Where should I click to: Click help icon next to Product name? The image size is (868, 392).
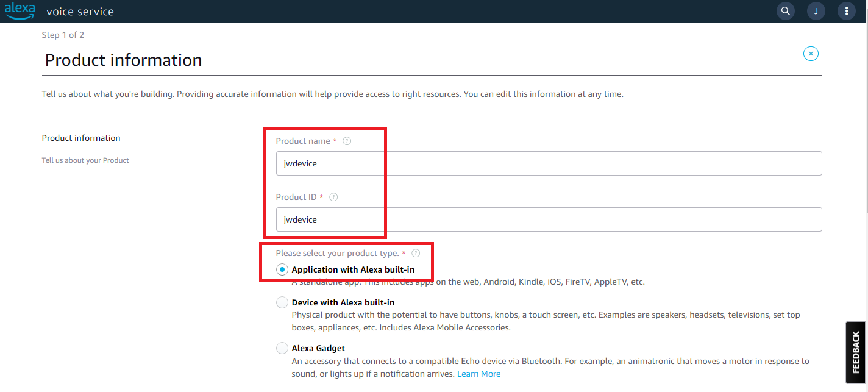(347, 141)
